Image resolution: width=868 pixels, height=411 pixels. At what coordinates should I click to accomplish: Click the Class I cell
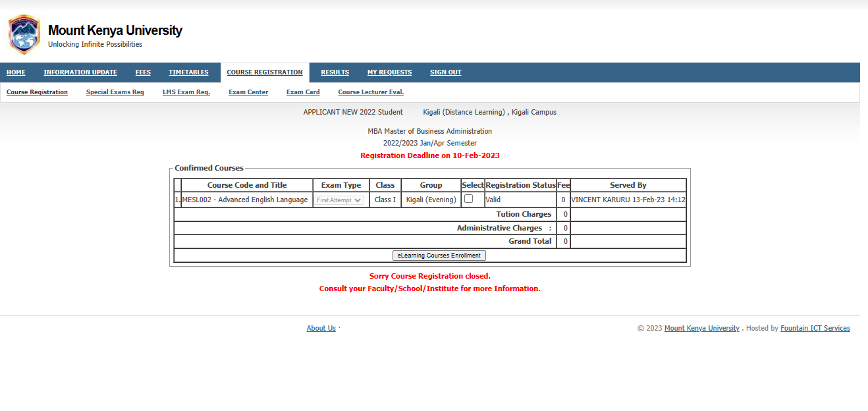385,200
